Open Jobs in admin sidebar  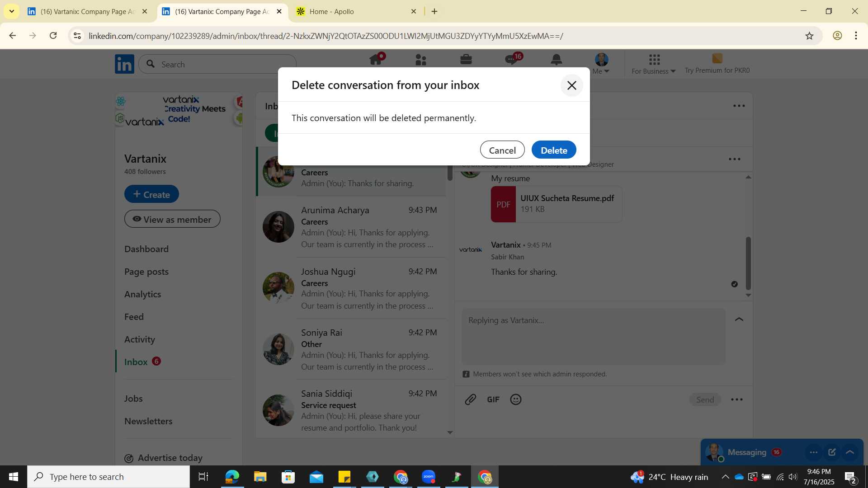(x=133, y=399)
